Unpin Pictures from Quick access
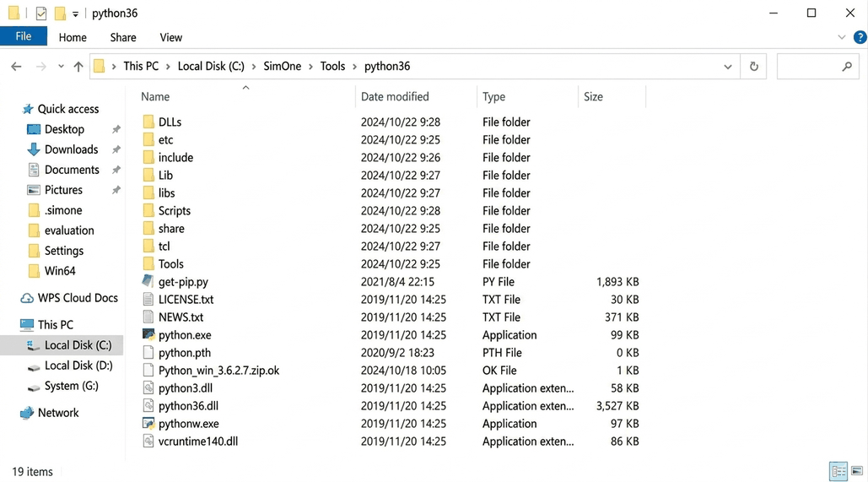Viewport: 868px width, 482px height. coord(116,190)
